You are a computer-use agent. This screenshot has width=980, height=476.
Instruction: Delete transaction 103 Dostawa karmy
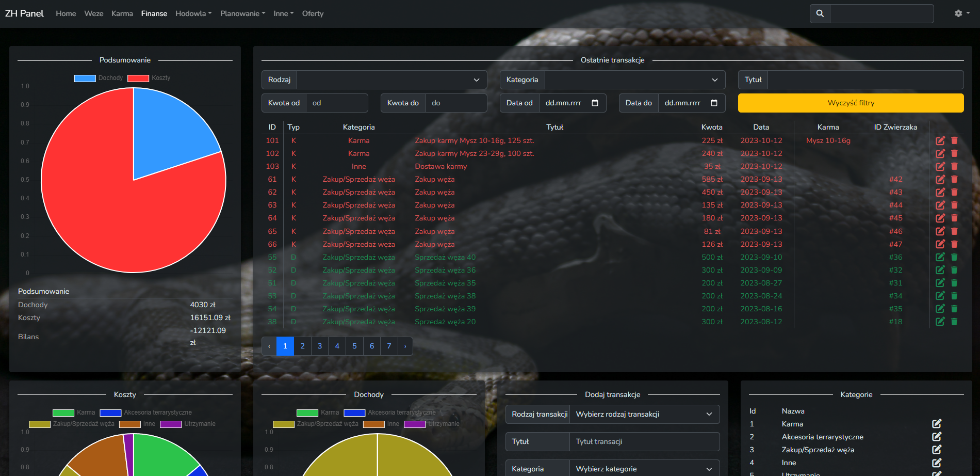(954, 166)
